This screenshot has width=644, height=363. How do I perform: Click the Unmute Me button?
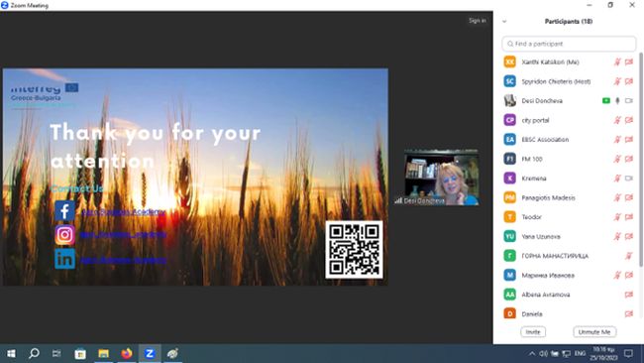(x=594, y=331)
